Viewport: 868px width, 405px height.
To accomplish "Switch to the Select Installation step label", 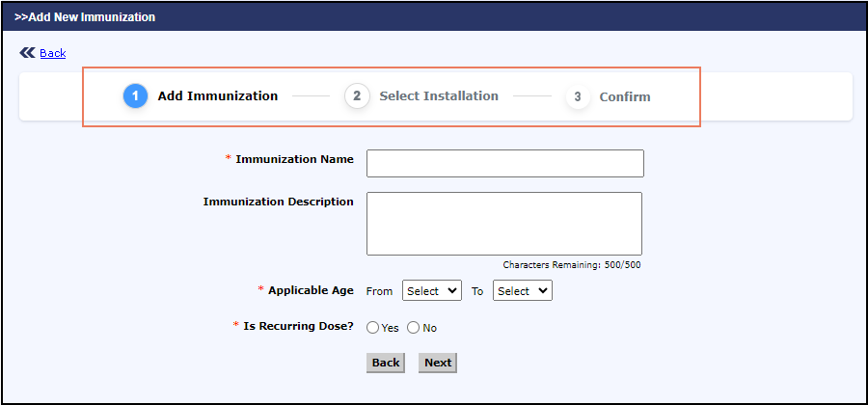I will (x=439, y=96).
